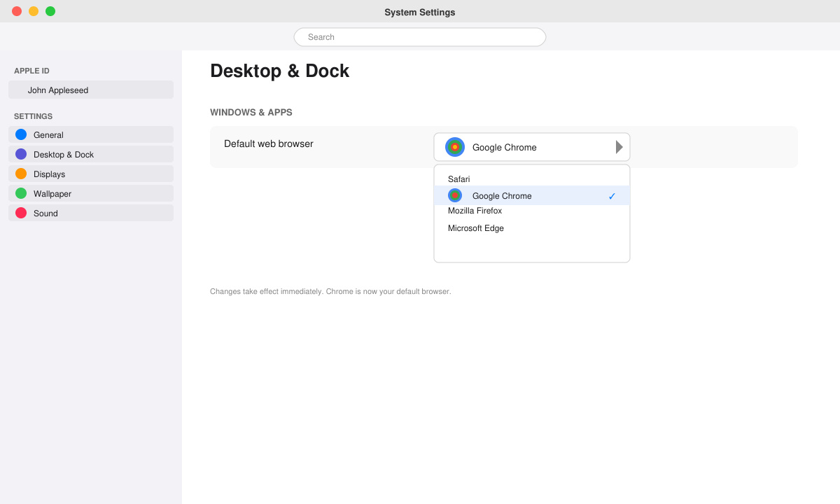Open General settings in sidebar
The width and height of the screenshot is (840, 504).
[x=91, y=134]
